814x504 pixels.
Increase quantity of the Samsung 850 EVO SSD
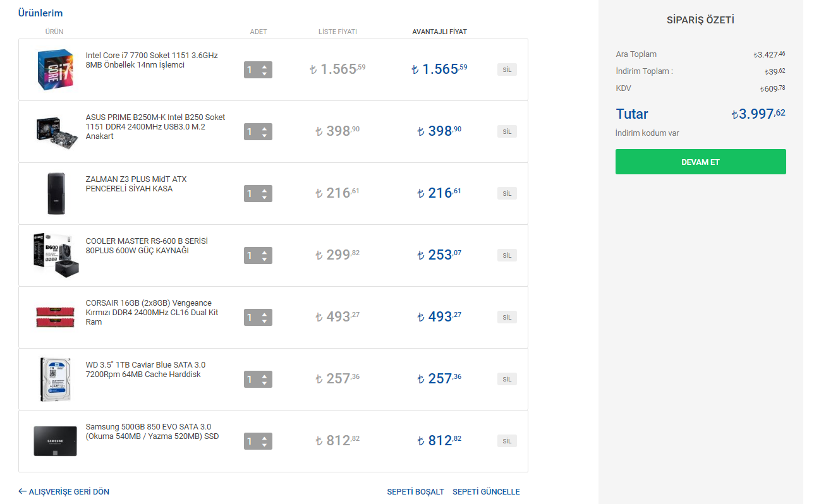264,438
